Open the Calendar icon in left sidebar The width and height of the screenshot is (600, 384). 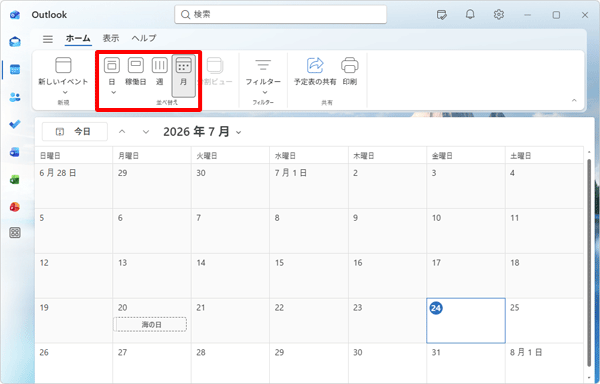pyautogui.click(x=15, y=69)
